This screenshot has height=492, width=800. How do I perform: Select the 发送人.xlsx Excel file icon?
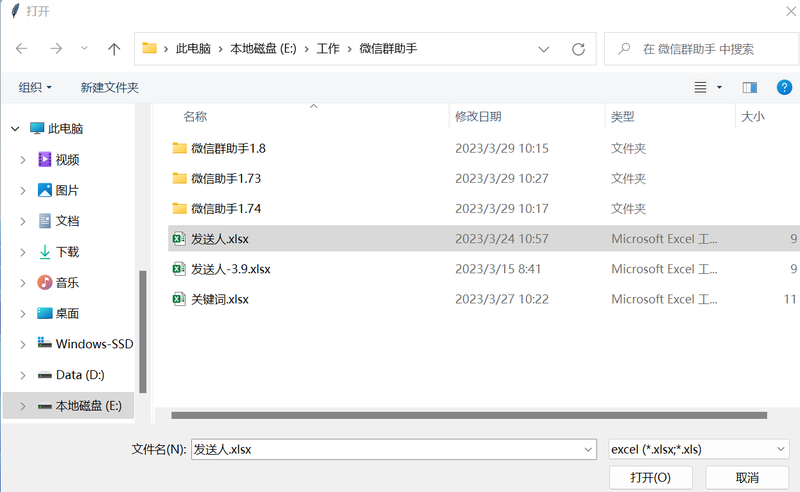179,238
